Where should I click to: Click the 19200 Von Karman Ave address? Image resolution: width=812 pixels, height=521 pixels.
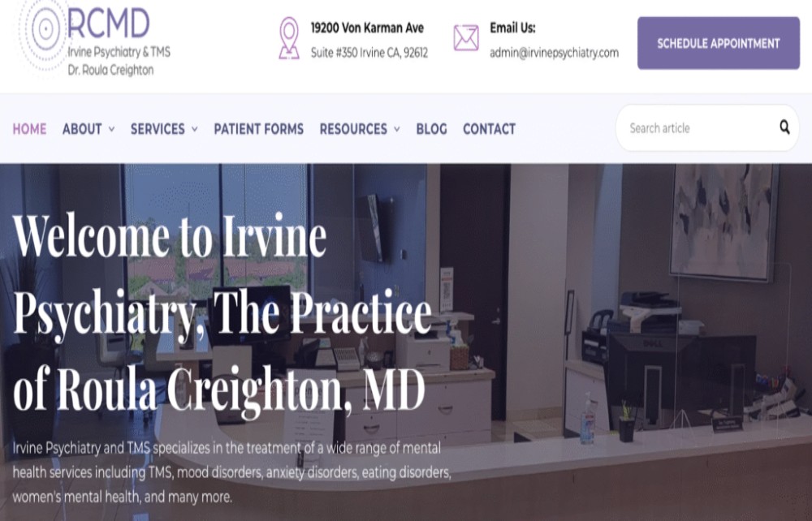(x=367, y=28)
